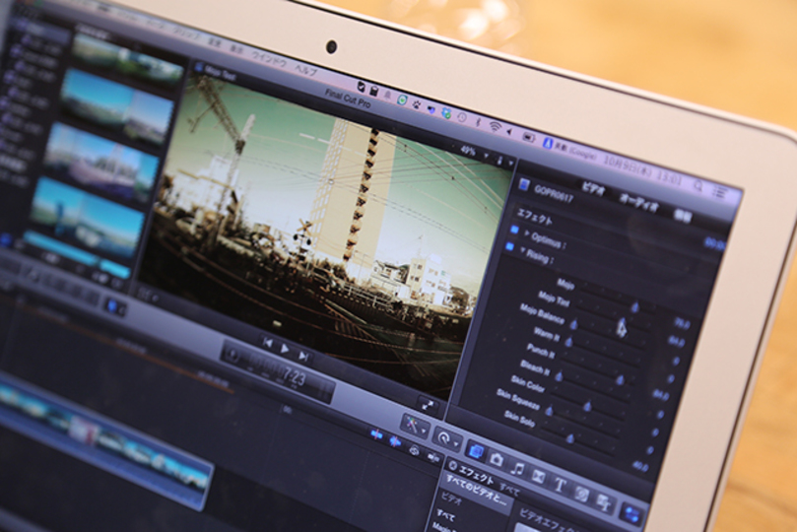Viewport: 797px width, 532px height.
Task: Open the ヘルプ menu in menu bar
Action: [x=306, y=72]
